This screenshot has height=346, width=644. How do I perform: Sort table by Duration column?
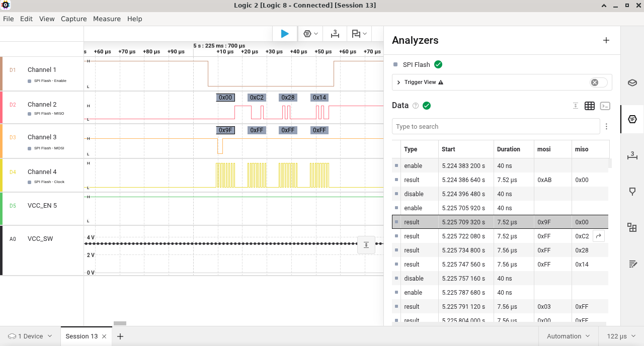click(514, 149)
